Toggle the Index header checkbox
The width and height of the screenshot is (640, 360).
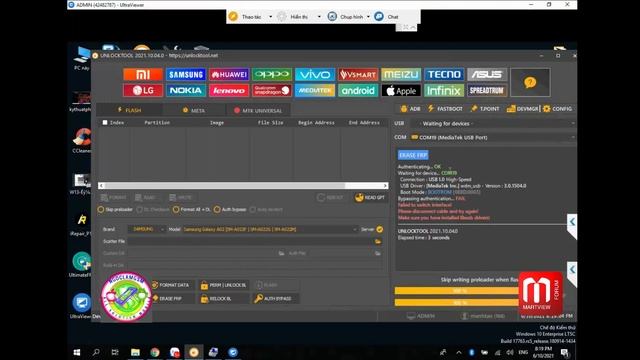105,122
